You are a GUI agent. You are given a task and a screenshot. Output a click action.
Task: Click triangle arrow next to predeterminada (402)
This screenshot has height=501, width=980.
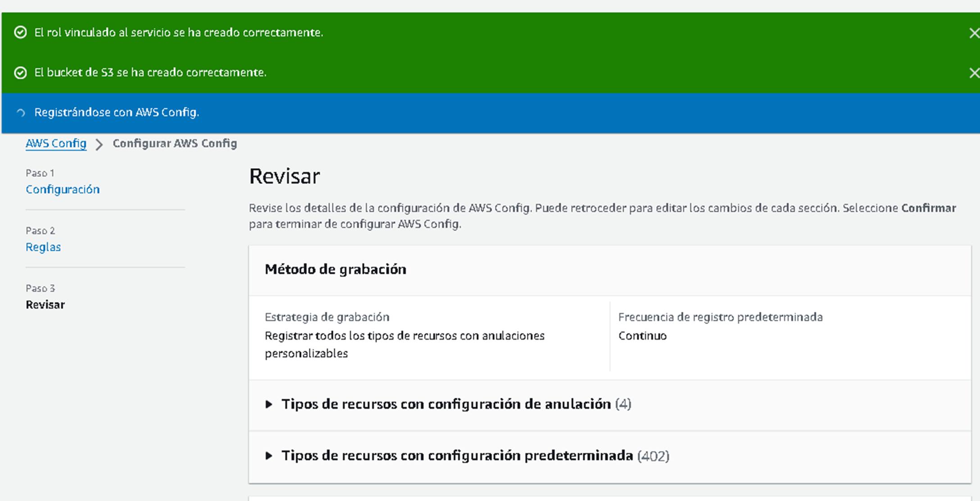269,456
